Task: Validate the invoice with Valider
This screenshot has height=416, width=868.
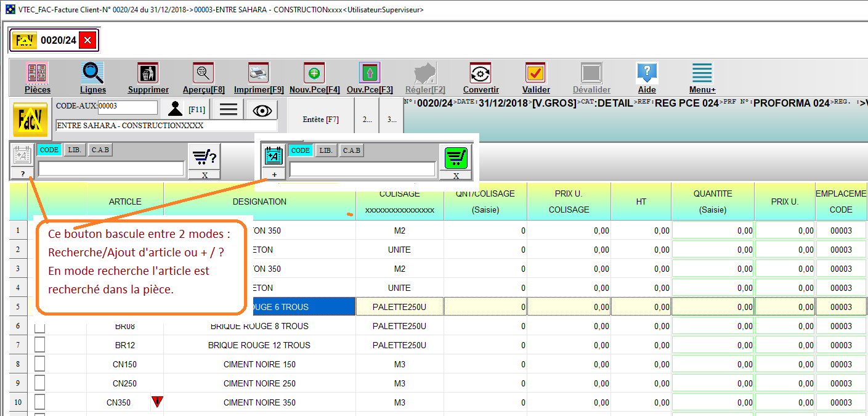Action: tap(536, 73)
